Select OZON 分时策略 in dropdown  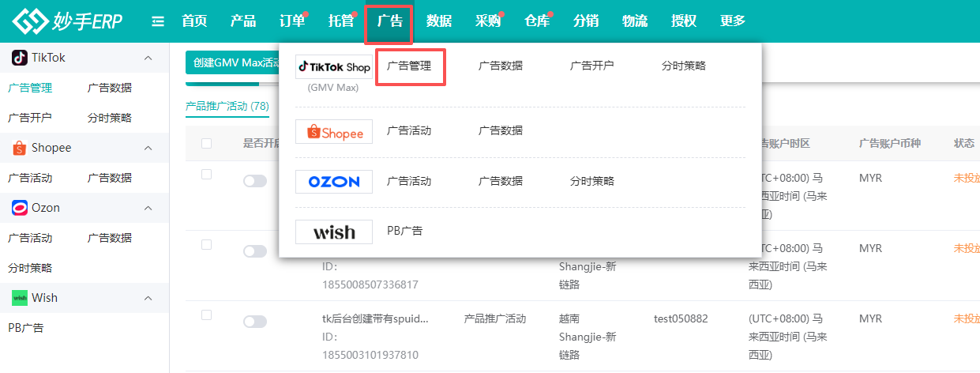(592, 182)
